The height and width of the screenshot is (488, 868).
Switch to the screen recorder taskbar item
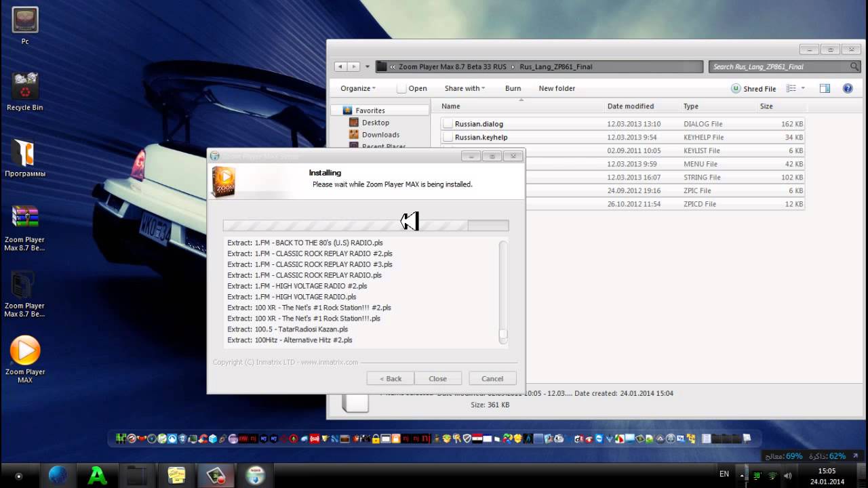tap(216, 476)
